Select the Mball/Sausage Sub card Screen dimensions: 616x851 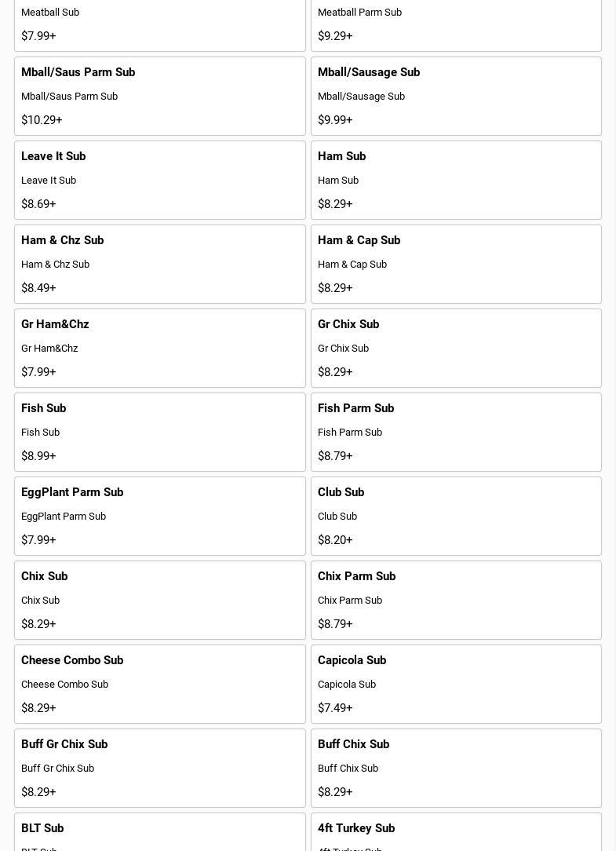click(456, 96)
